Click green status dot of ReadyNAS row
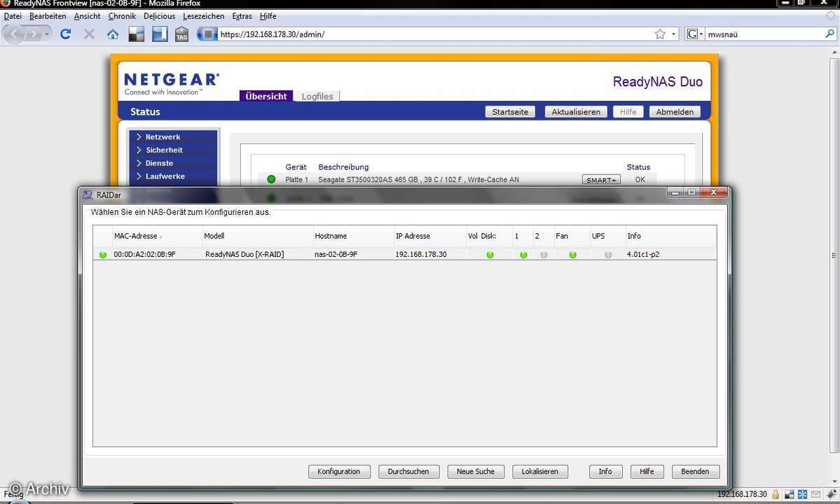Screen dimensions: 840x504 click(x=103, y=255)
